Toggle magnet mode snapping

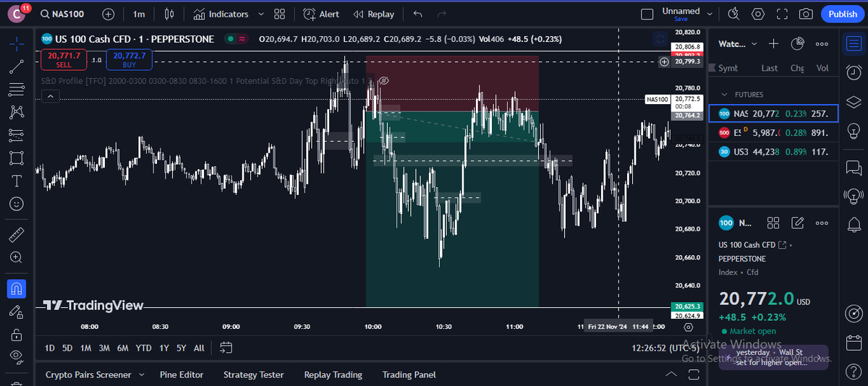point(17,289)
